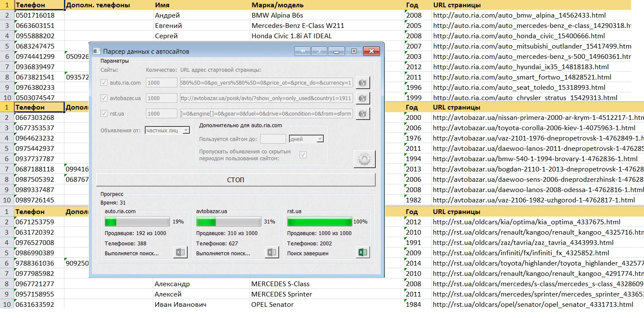
Task: Click the quantity field for avtobazar.ua
Action: point(161,98)
